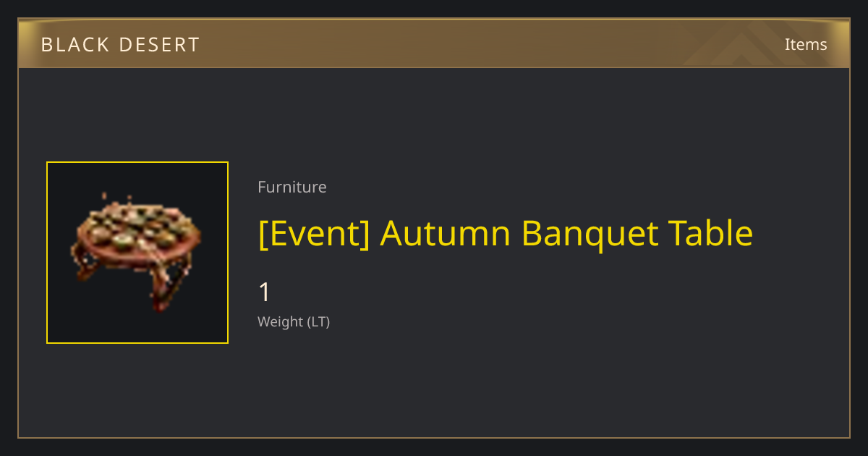Click the Autumn Banquet Table item icon
This screenshot has width=868, height=456.
[137, 252]
